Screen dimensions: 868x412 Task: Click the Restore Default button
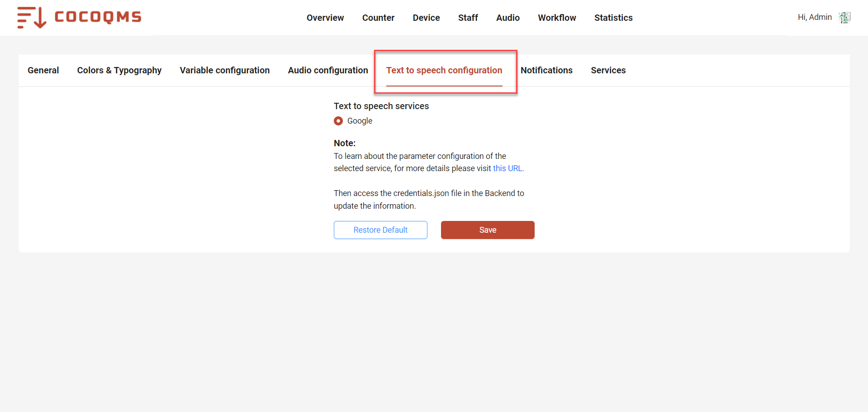click(380, 230)
